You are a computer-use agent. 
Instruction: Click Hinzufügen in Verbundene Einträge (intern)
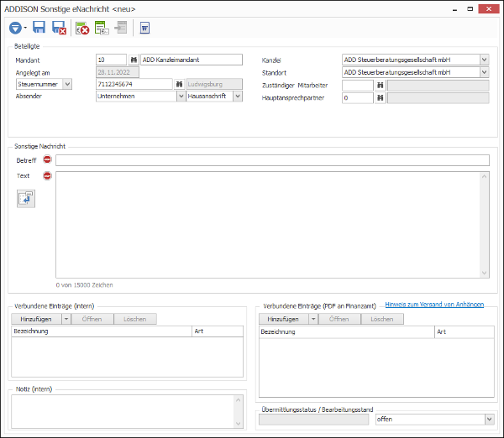[36, 319]
